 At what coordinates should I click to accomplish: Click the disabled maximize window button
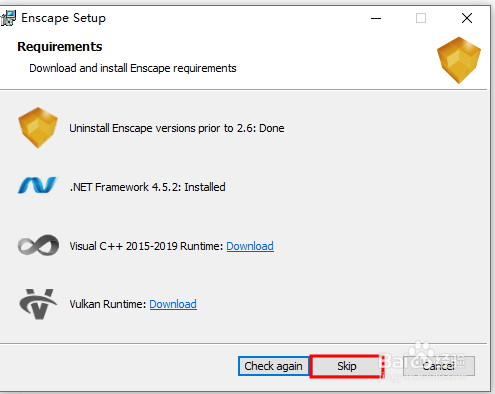click(421, 18)
